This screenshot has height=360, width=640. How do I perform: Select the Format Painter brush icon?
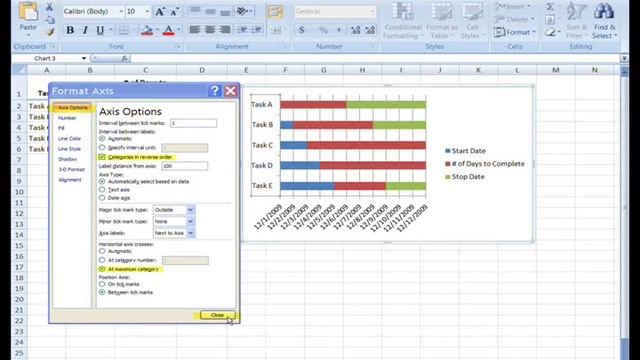(x=49, y=31)
